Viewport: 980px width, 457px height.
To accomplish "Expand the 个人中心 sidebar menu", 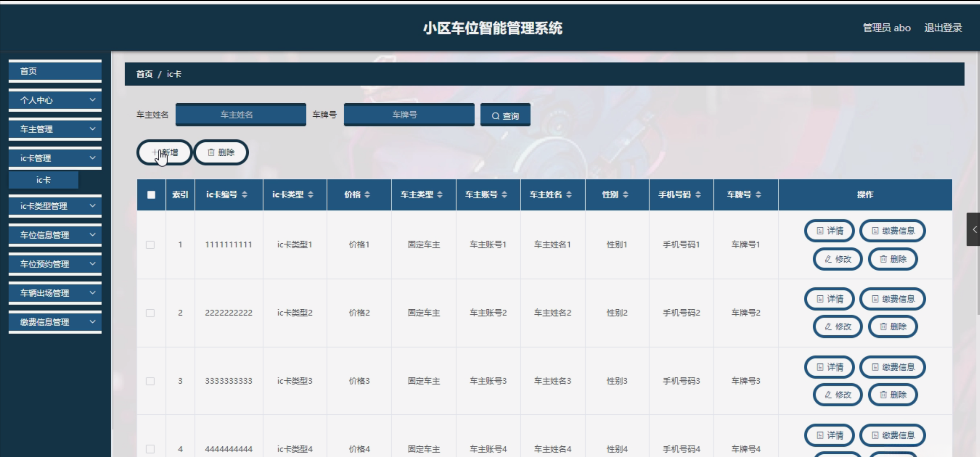I will click(55, 100).
